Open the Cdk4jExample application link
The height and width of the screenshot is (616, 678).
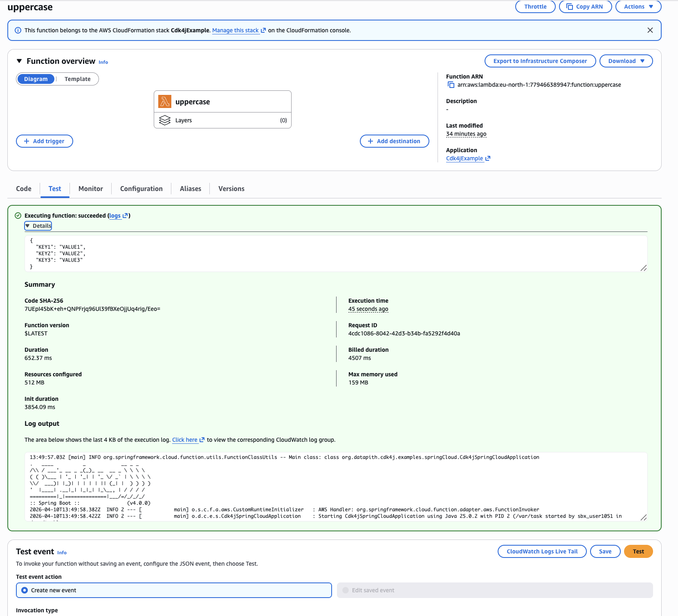[x=465, y=158]
